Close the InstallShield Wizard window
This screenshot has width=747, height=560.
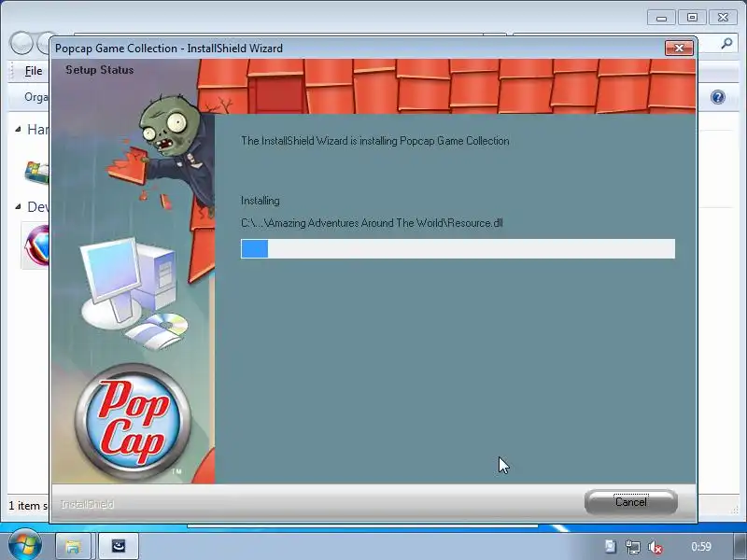[679, 49]
